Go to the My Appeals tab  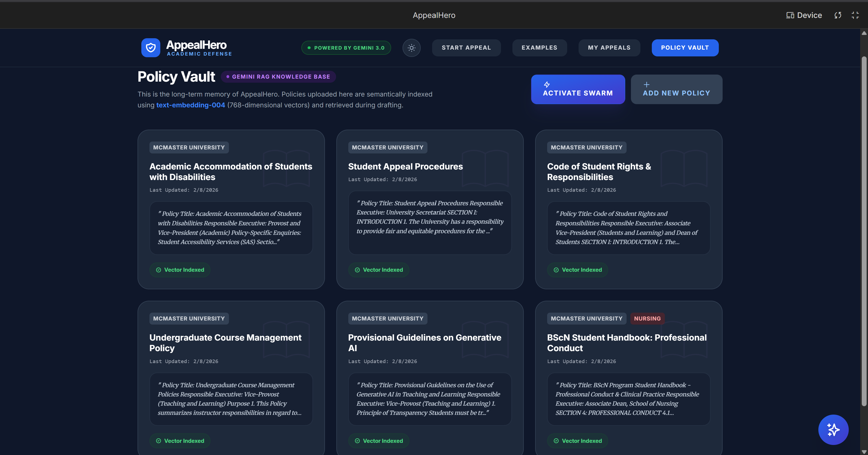609,47
